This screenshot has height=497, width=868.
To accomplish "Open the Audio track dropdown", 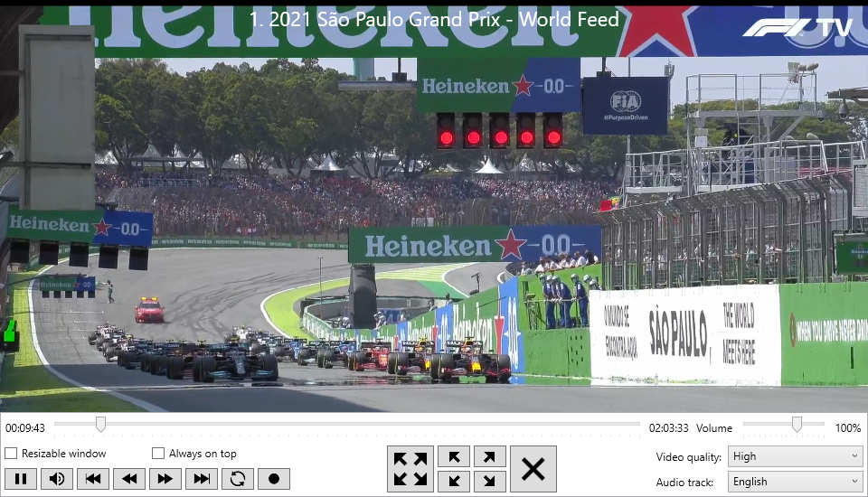I will (x=795, y=482).
